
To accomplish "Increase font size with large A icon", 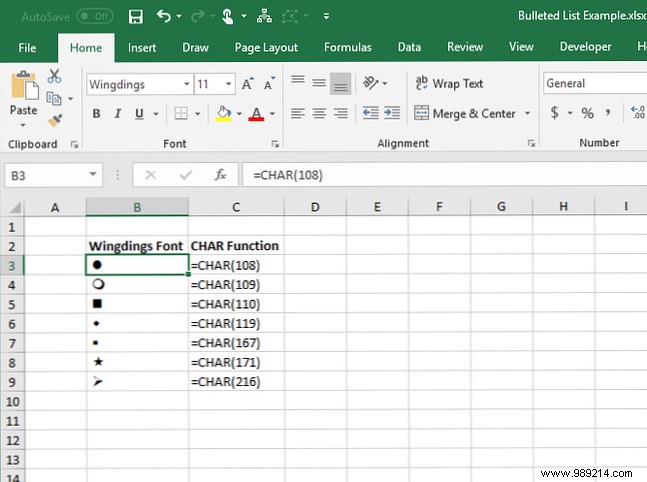I will (248, 84).
